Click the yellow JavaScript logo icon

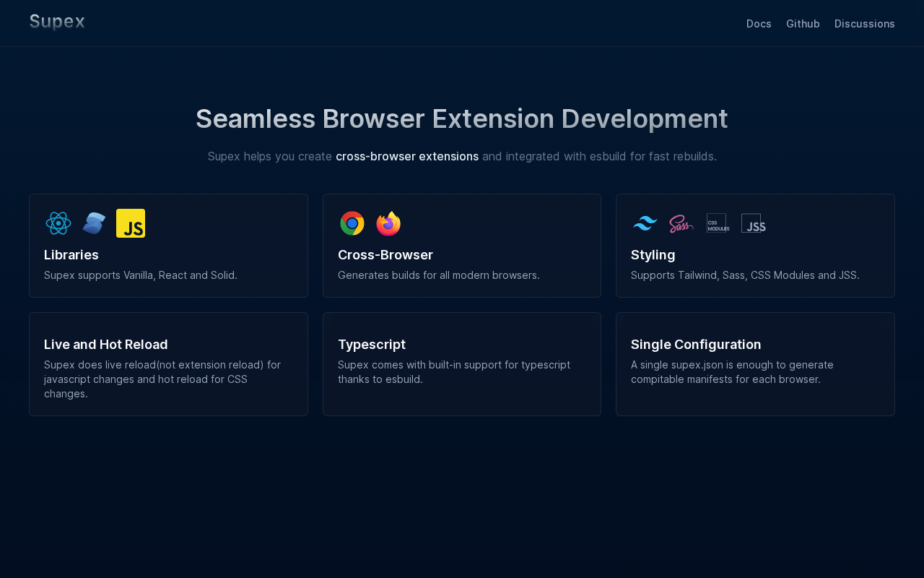[x=131, y=223]
